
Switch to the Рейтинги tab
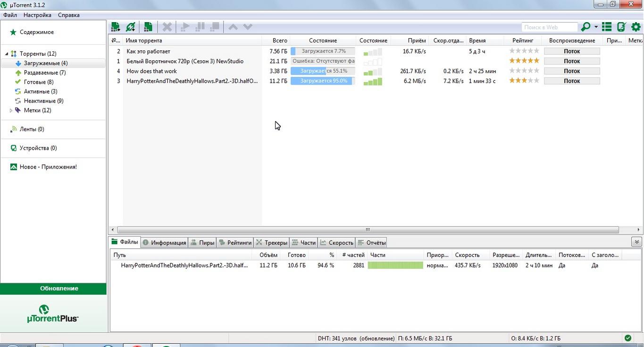point(235,243)
